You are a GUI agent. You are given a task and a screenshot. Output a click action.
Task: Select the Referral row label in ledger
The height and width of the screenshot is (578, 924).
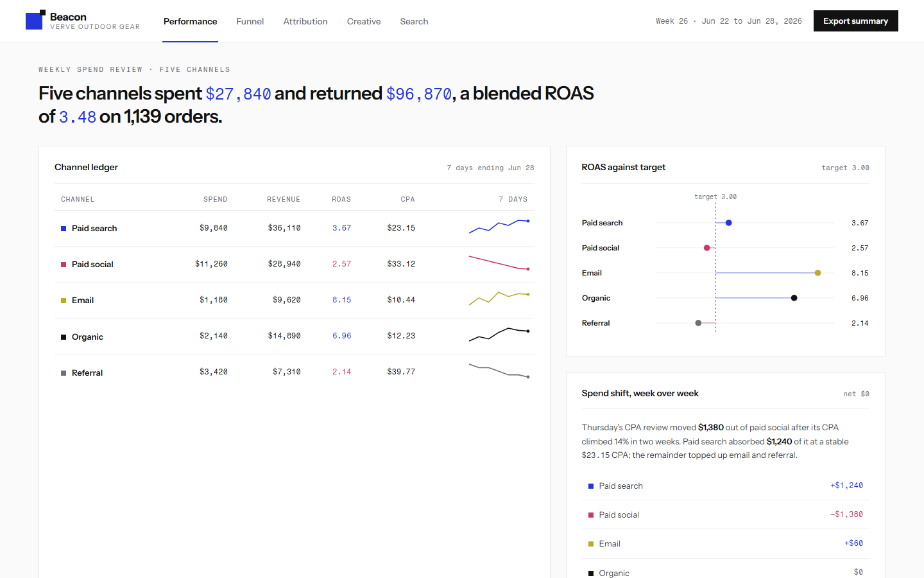coord(87,373)
